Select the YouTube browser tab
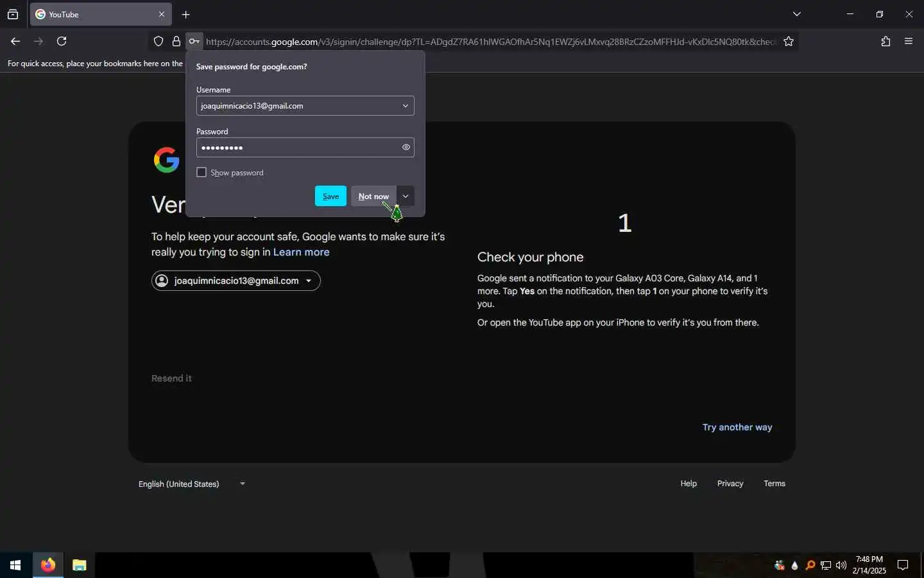This screenshot has height=578, width=924. click(100, 14)
